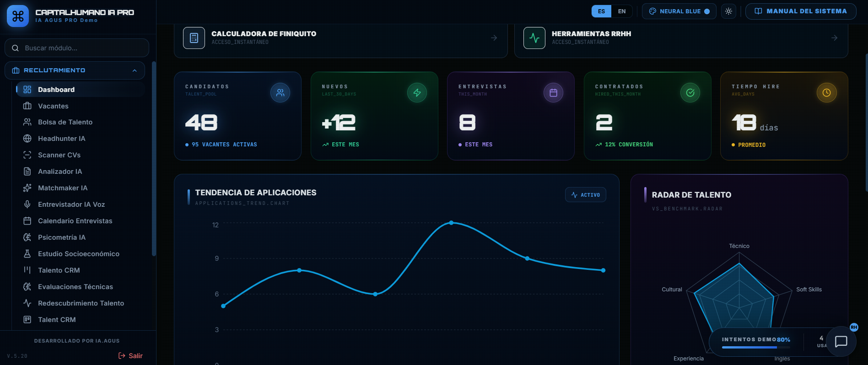This screenshot has width=868, height=365.
Task: Click the sidebar scrollbar
Action: click(154, 158)
